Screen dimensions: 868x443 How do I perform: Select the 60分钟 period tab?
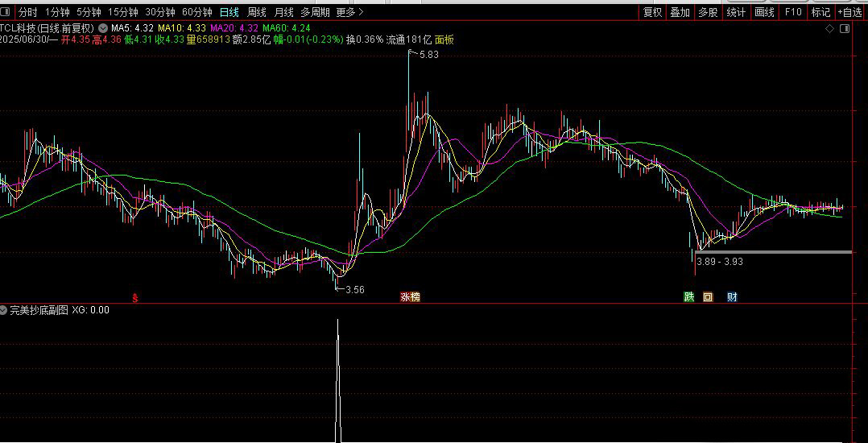coord(197,12)
